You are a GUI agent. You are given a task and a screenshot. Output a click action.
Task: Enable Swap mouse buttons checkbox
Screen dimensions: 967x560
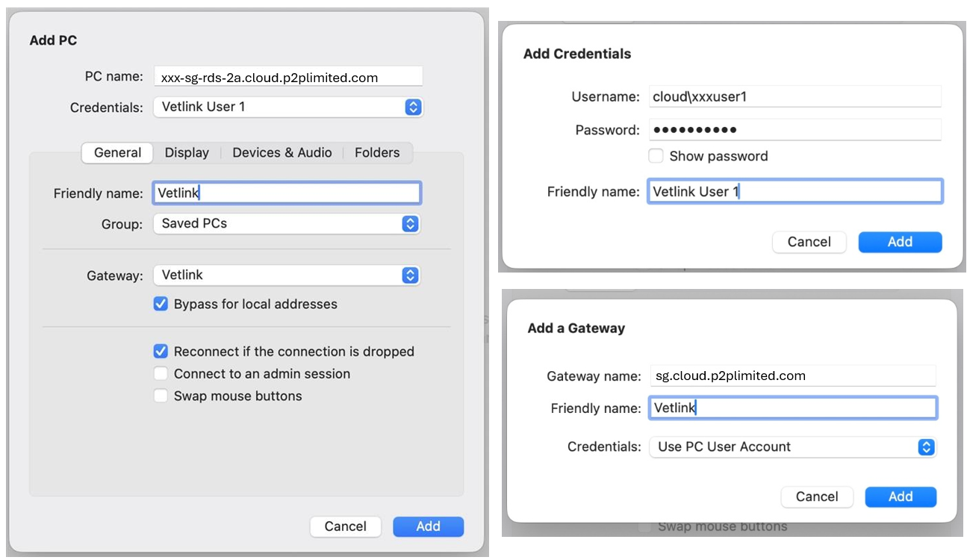coord(161,396)
